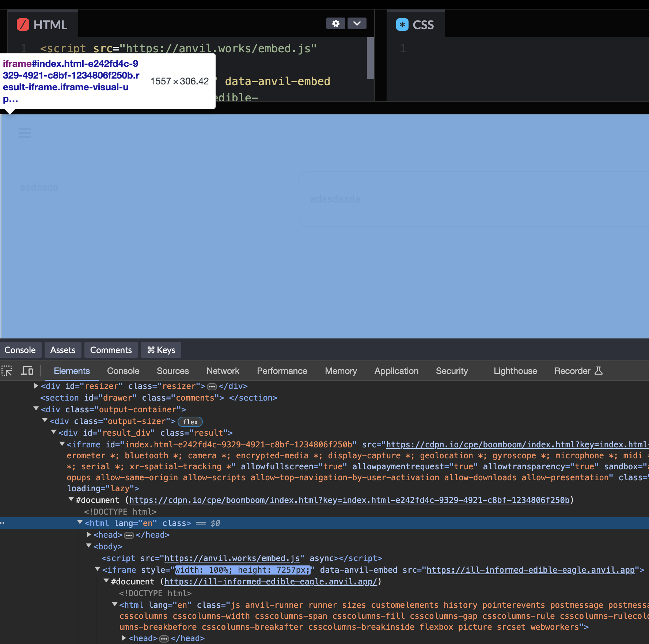Screen dimensions: 649x644
Task: Open the anvil.works/embed.js script link
Action: tap(232, 558)
